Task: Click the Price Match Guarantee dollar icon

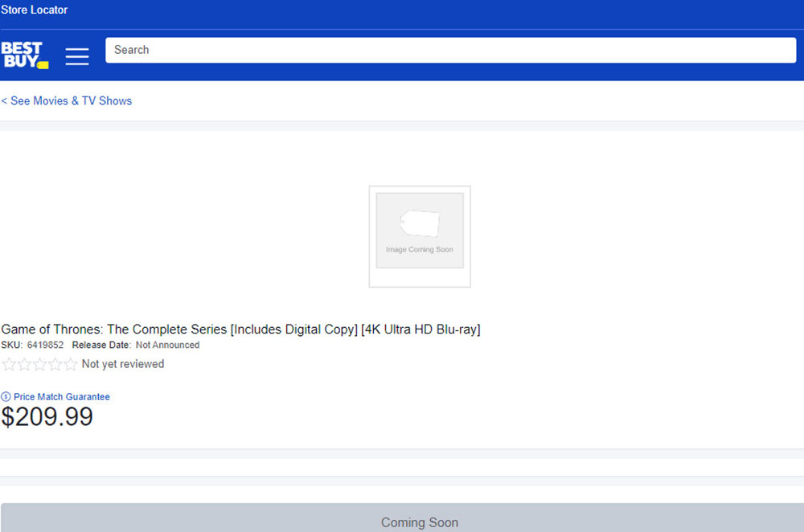Action: [6, 397]
